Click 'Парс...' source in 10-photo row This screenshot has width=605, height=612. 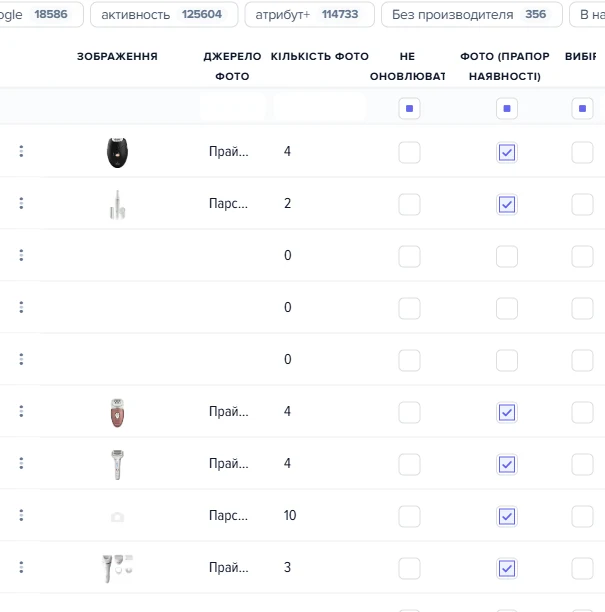(x=228, y=516)
